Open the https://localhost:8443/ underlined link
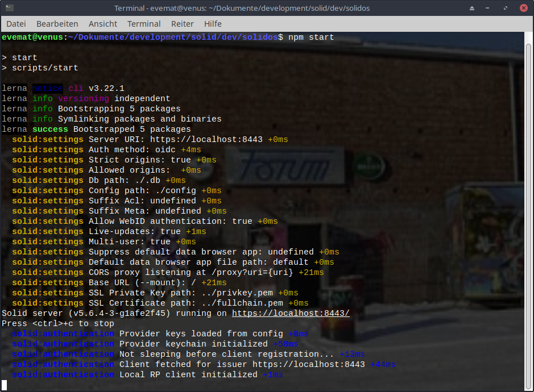 [291, 314]
